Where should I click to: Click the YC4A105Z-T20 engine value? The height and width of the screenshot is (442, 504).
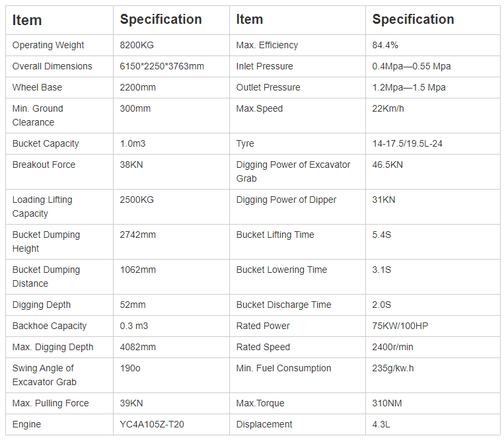click(153, 424)
